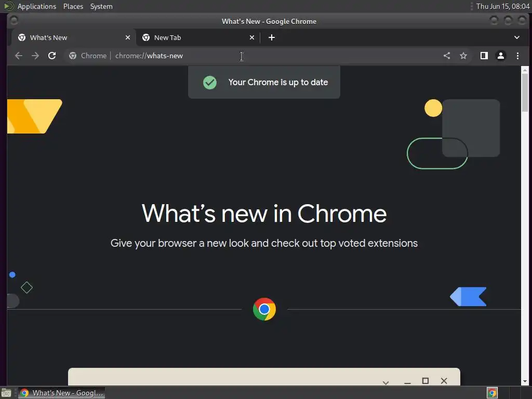Image resolution: width=532 pixels, height=399 pixels.
Task: Click the show desktop icon in bottom panel
Action: 6,393
